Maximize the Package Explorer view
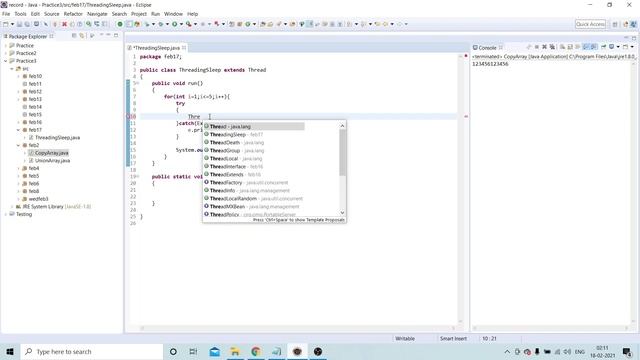 (116, 36)
